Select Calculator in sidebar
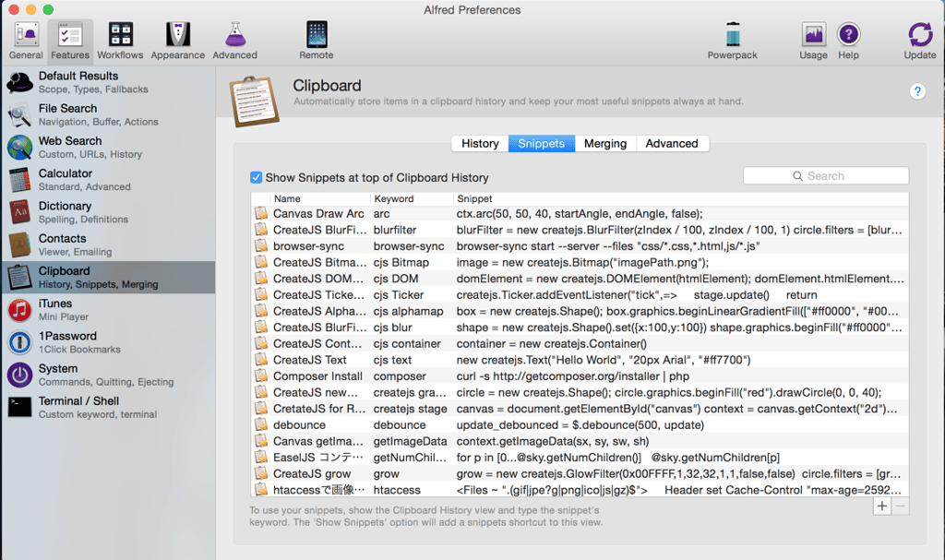Screen dimensions: 945x560 108,180
